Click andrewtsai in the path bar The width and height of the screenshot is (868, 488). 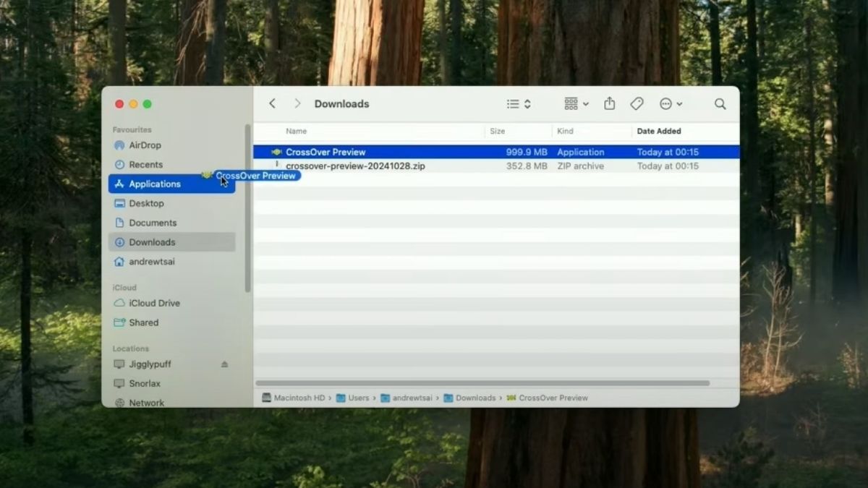tap(407, 398)
